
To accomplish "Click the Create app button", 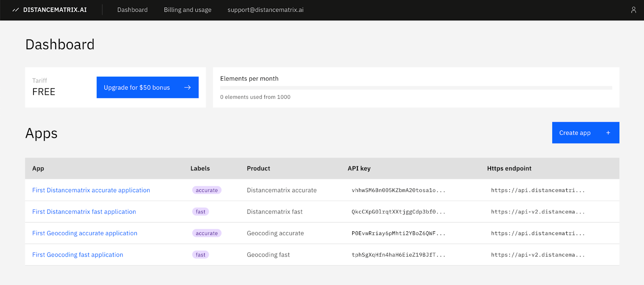I will 575,133.
